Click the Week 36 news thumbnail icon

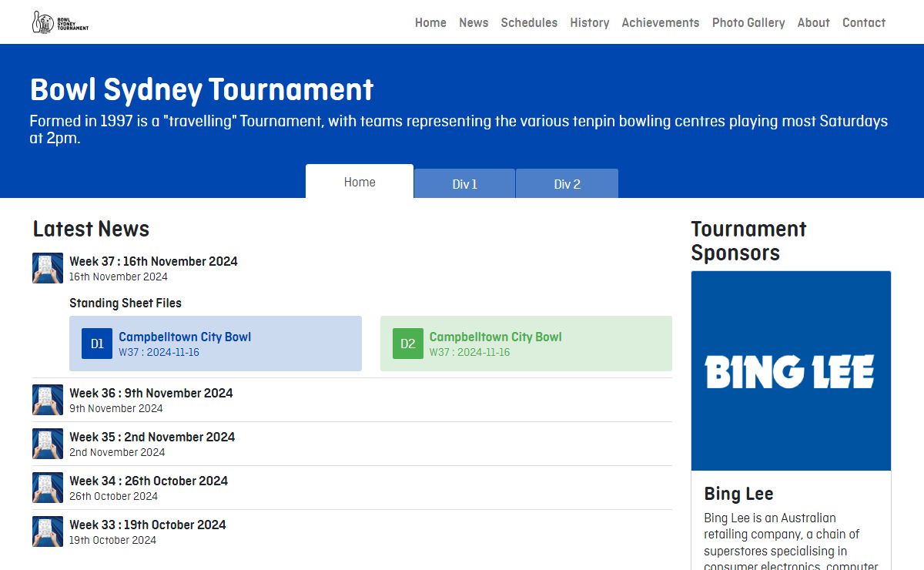pyautogui.click(x=48, y=400)
